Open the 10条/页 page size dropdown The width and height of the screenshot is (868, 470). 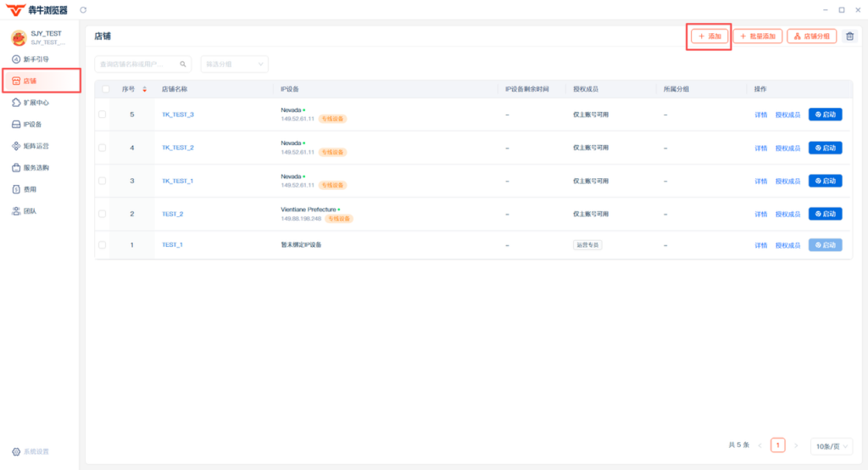coord(831,446)
